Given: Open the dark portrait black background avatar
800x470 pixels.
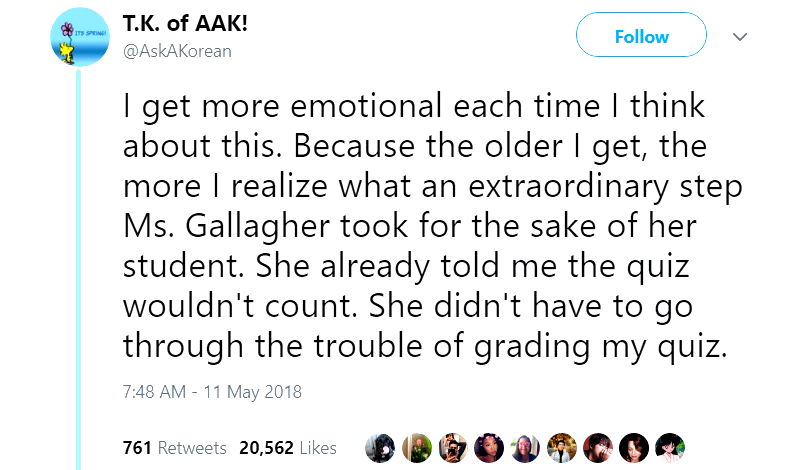Looking at the screenshot, I should coord(635,447).
